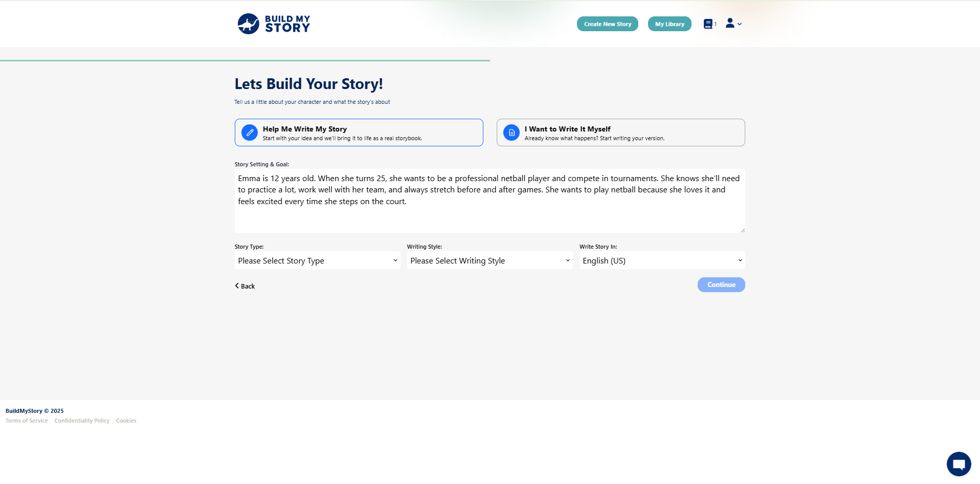This screenshot has width=980, height=484.
Task: Open the Writing Style dropdown
Action: click(489, 260)
